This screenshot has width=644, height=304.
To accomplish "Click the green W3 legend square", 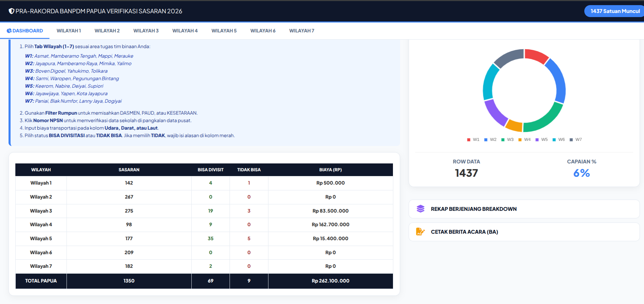I will 503,140.
